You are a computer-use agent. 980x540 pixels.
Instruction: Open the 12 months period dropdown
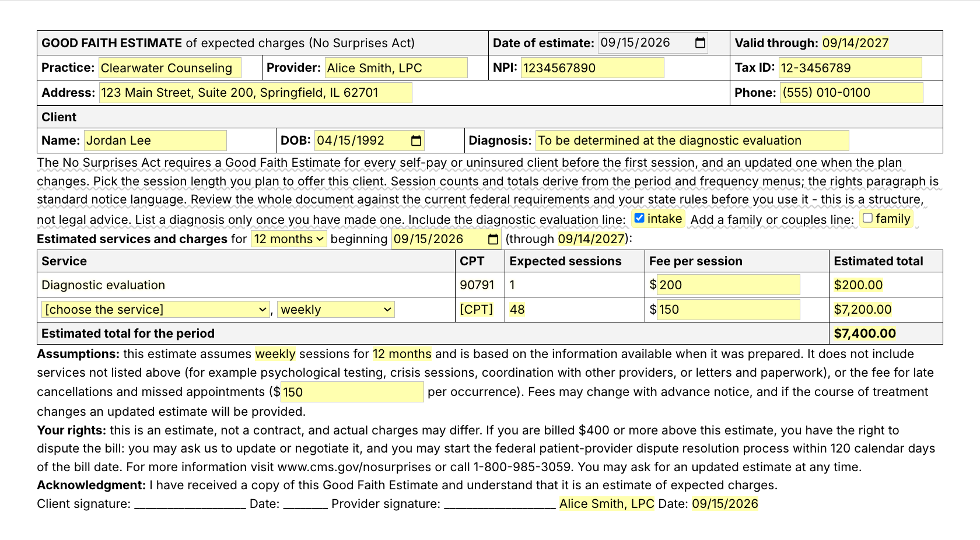[289, 239]
